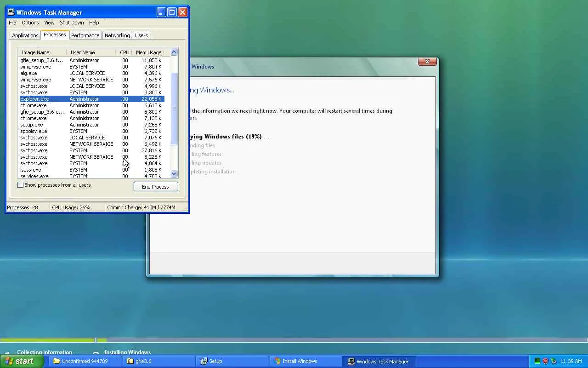Switch to the Applications tab
Screen dimensions: 588x368
(x=25, y=35)
